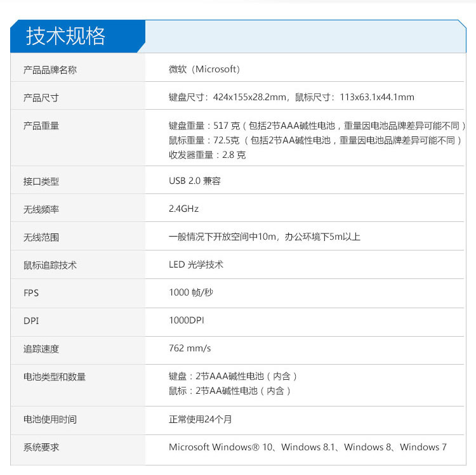476x475 pixels.
Task: Click the 产品品牌名称 row label
Action: [x=50, y=70]
